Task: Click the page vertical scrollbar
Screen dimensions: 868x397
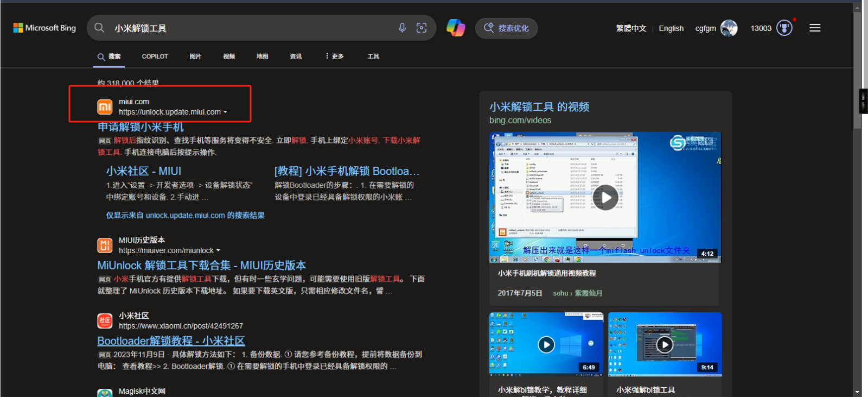Action: [857, 71]
